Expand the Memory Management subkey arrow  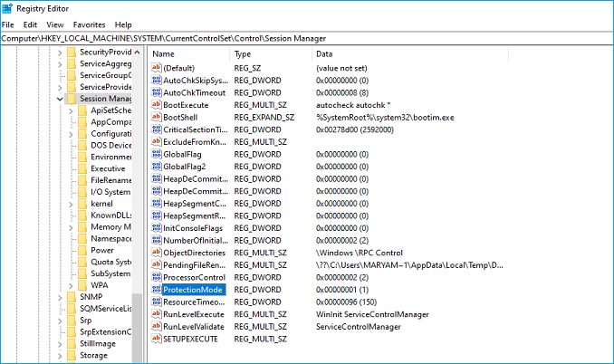(71, 227)
